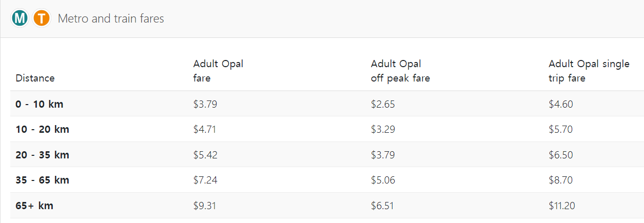Click the Adult Opal single trip fare header
Image resolution: width=644 pixels, height=223 pixels.
pos(589,71)
